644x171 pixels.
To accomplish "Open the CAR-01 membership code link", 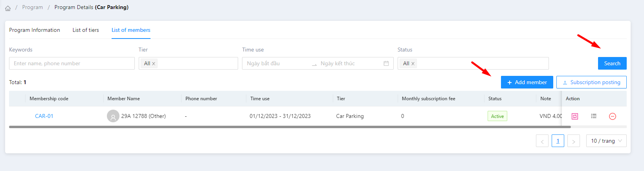I will pyautogui.click(x=44, y=116).
